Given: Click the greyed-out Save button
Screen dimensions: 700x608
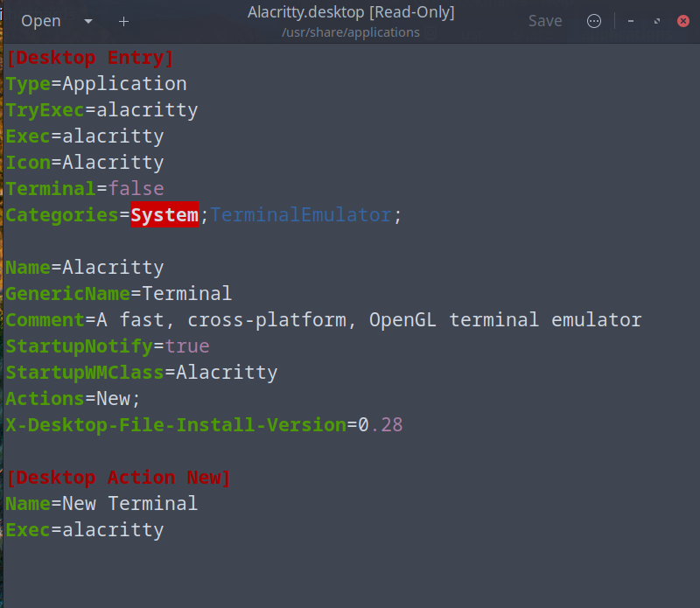Looking at the screenshot, I should 545,21.
